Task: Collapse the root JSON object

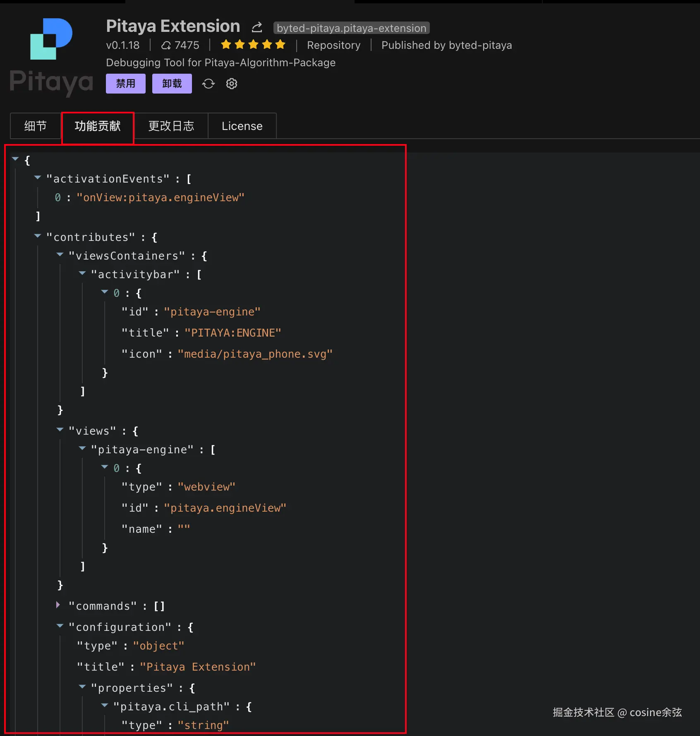Action: (x=15, y=159)
